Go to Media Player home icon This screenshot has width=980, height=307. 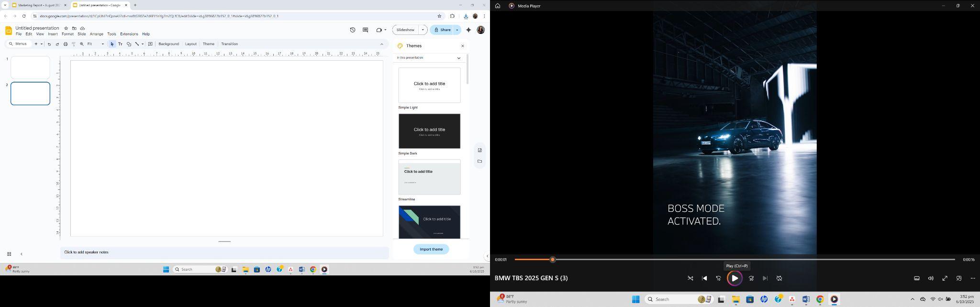click(x=498, y=6)
